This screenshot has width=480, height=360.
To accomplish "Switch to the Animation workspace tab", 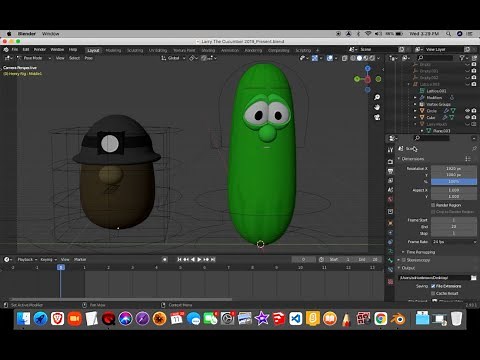I will (230, 50).
